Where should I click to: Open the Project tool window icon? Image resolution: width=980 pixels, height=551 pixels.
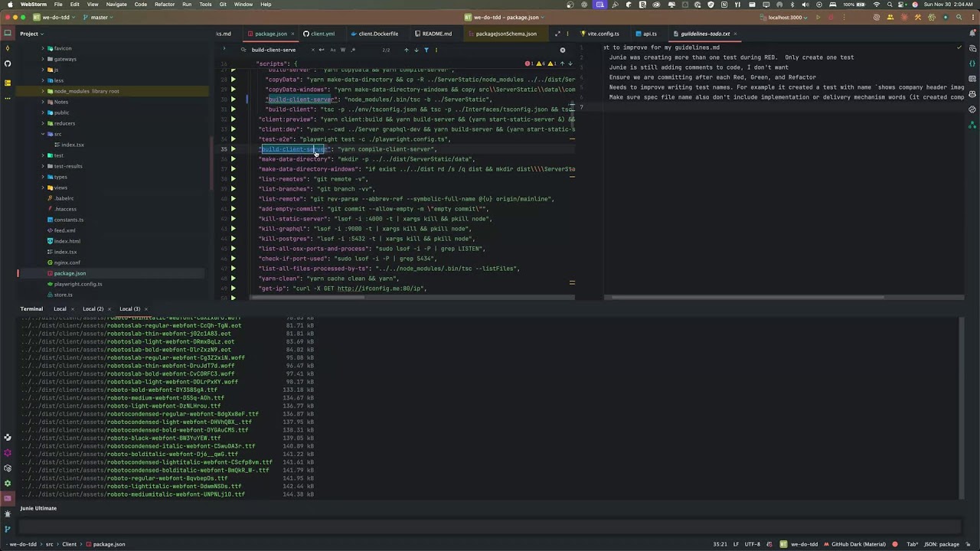click(8, 34)
